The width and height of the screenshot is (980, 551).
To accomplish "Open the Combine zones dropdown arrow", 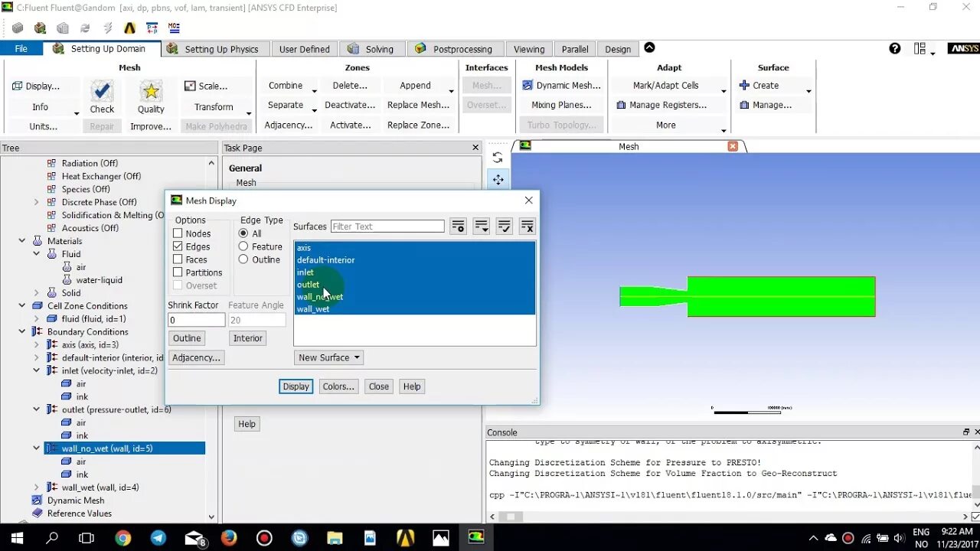I will click(314, 91).
